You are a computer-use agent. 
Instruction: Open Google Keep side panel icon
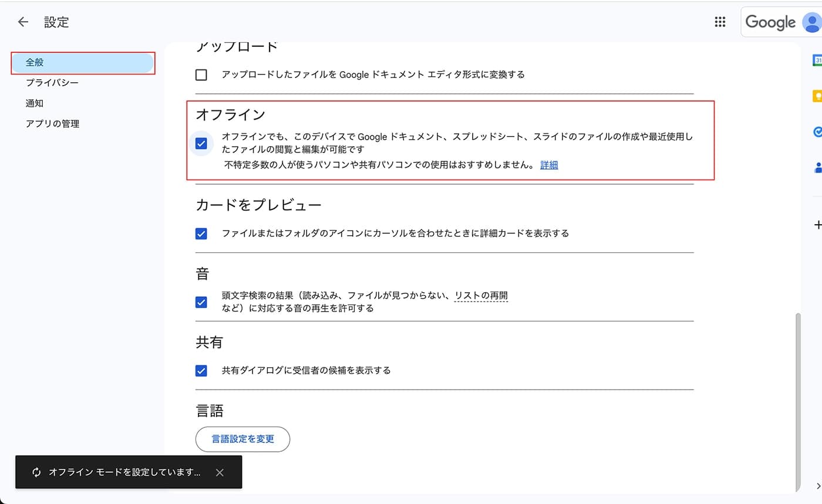[817, 96]
